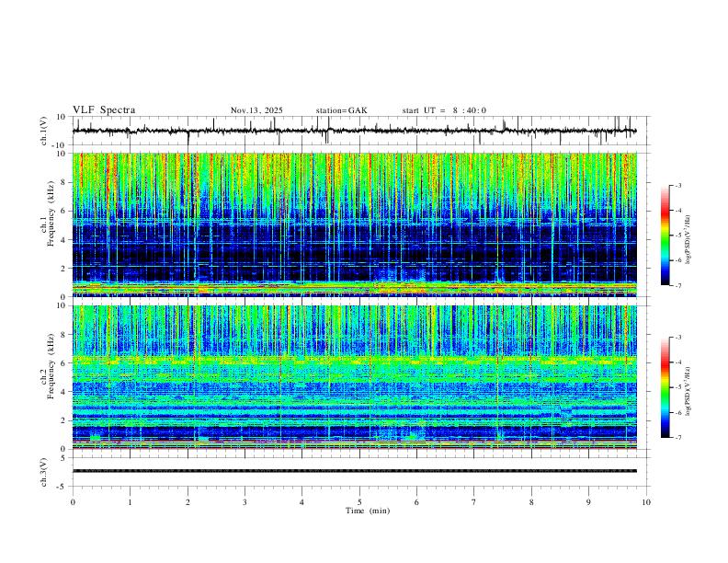Image resolution: width=728 pixels, height=563 pixels.
Task: Click the "ch.1(V)" waveform axis label
Action: (x=44, y=131)
